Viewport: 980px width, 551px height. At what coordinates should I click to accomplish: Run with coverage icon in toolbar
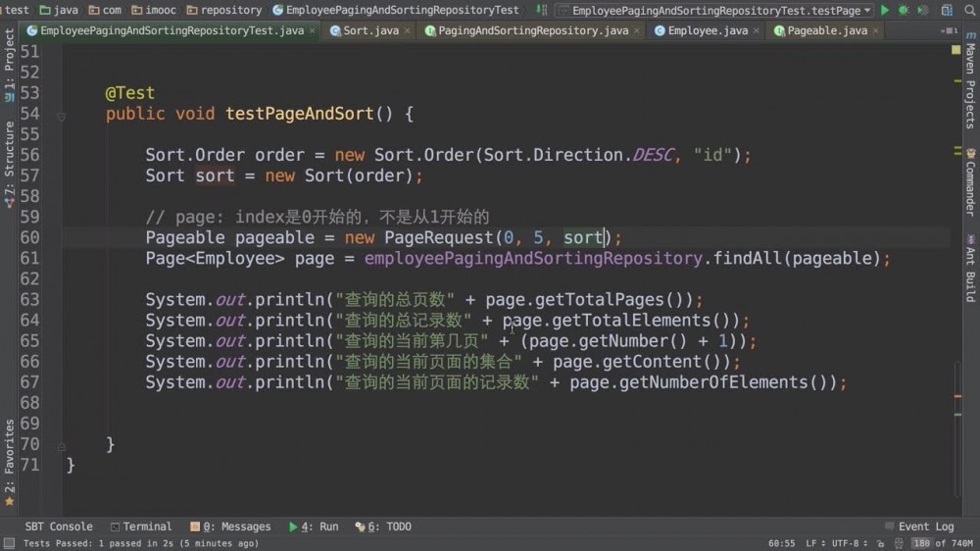pos(922,10)
